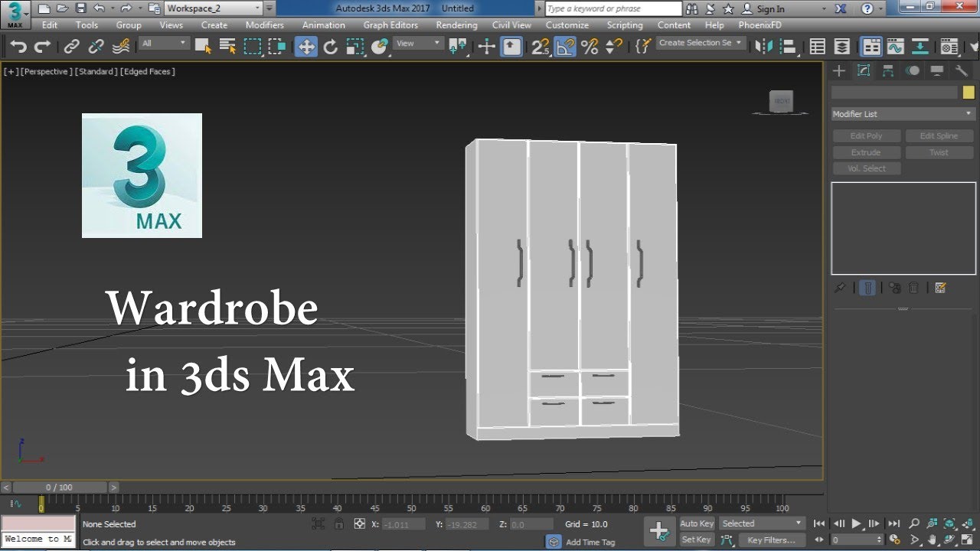The width and height of the screenshot is (980, 551).
Task: Open the Schematic View icon
Action: pyautogui.click(x=920, y=47)
